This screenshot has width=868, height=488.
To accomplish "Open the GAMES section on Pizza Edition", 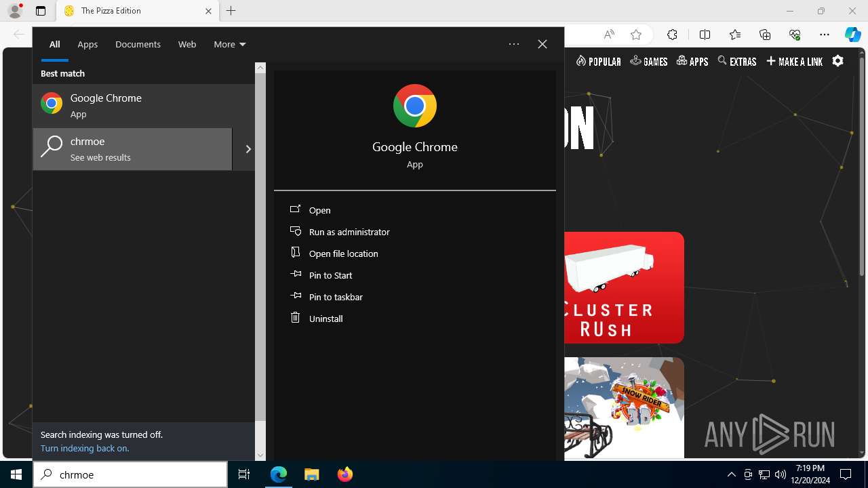I will tap(649, 61).
